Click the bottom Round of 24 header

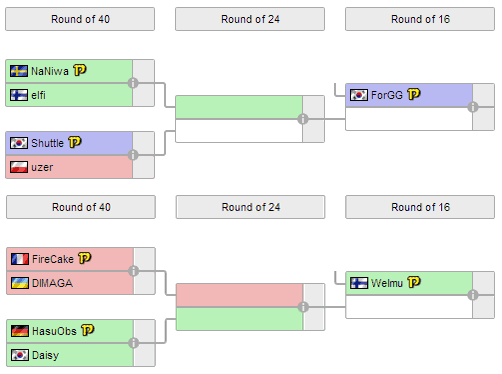click(251, 207)
